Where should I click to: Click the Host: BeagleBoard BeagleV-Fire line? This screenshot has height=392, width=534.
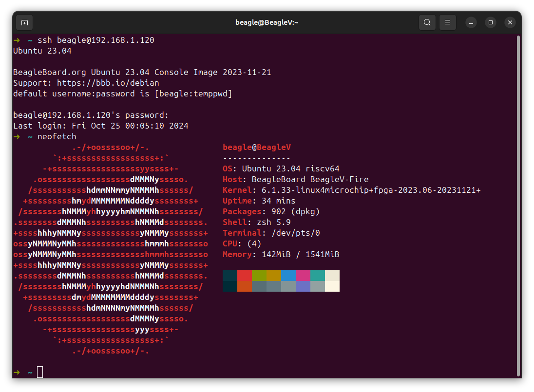[x=296, y=179]
